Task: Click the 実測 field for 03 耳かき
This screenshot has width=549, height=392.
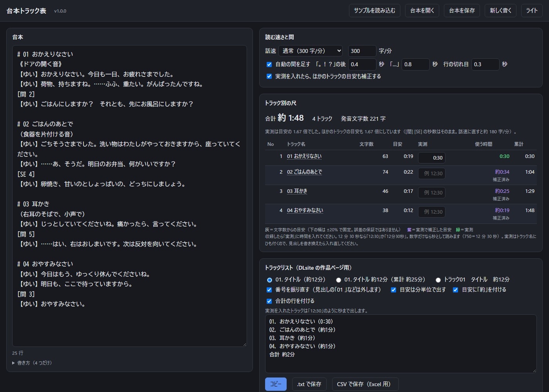Action: (431, 192)
